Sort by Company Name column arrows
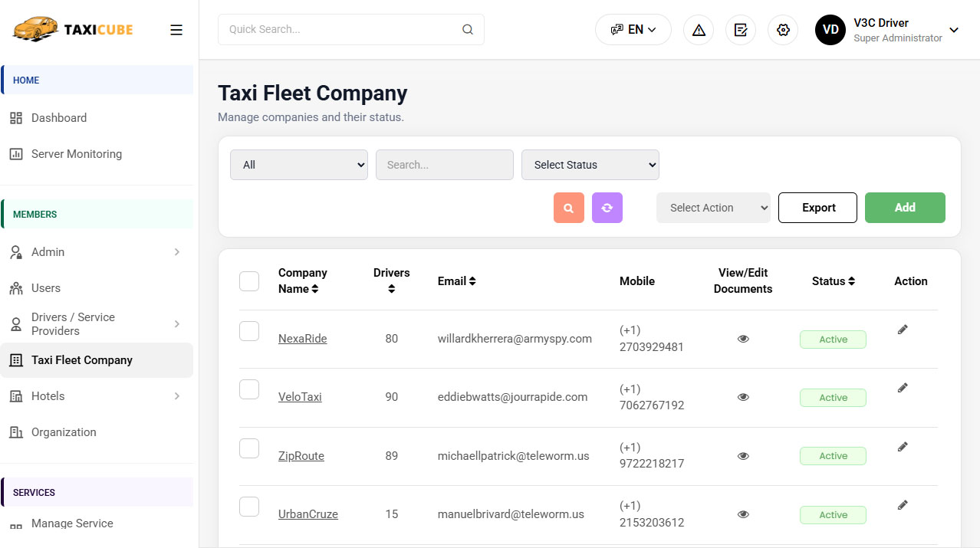The image size is (980, 548). click(x=315, y=289)
